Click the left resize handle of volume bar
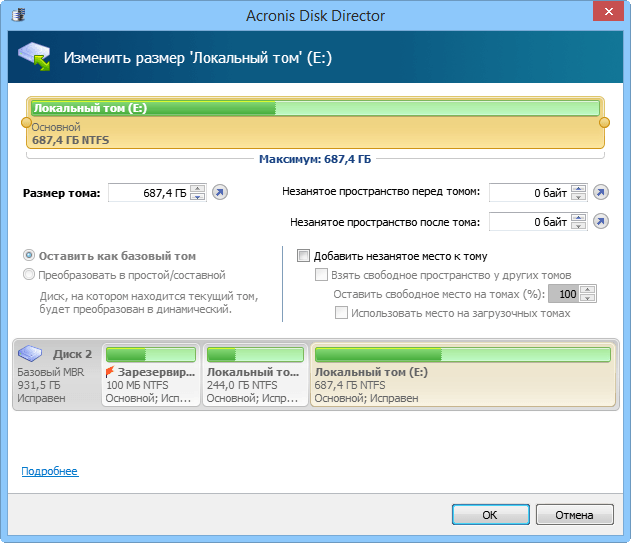 pos(26,122)
